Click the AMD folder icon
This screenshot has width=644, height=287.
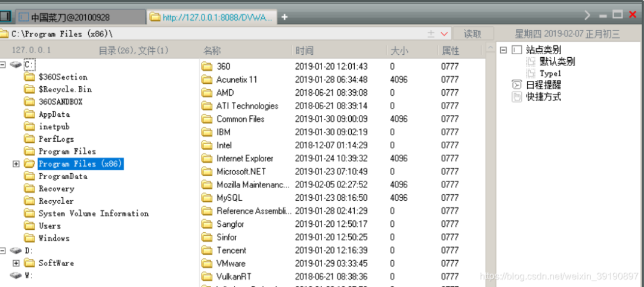click(207, 92)
